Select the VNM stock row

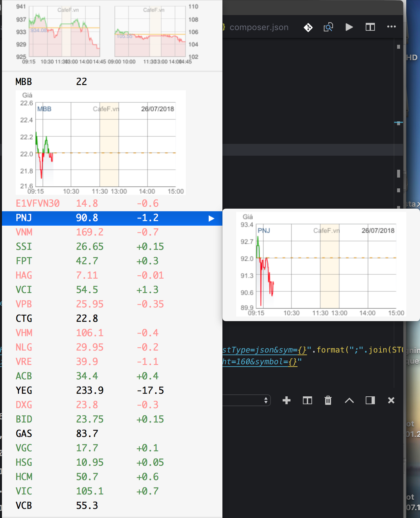coord(112,233)
